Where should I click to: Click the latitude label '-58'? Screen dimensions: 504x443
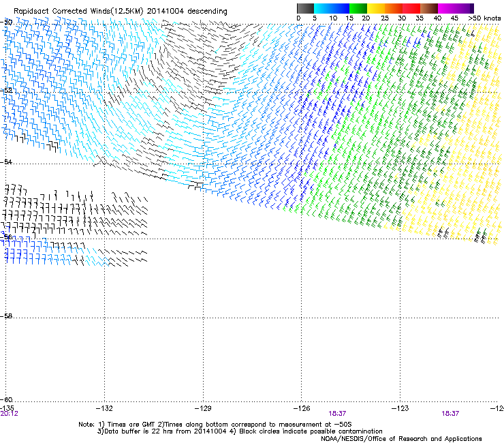[x=6, y=316]
